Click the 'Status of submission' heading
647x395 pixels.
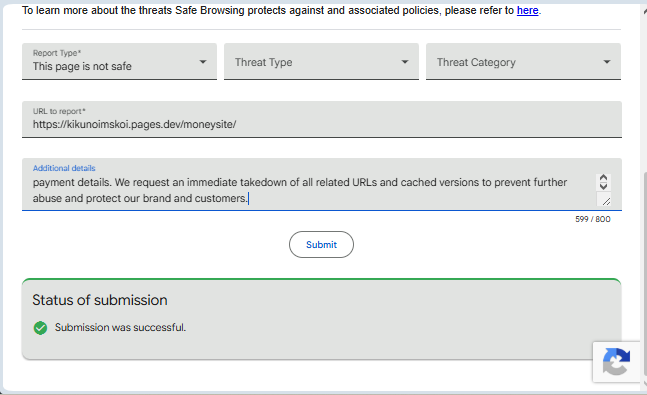pos(100,300)
